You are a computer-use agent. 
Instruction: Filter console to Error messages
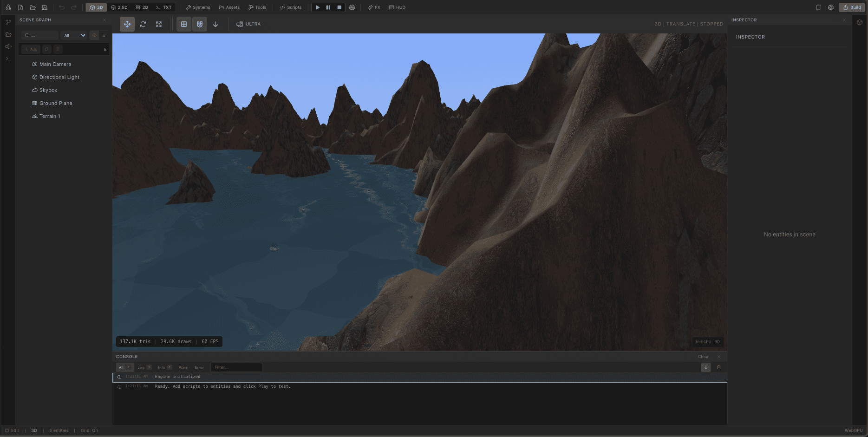(x=199, y=367)
